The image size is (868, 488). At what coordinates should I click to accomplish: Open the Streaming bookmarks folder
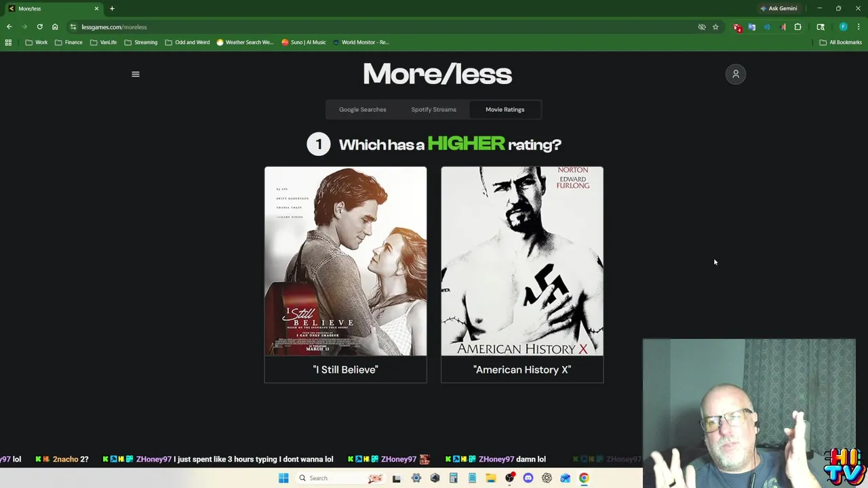tap(141, 42)
